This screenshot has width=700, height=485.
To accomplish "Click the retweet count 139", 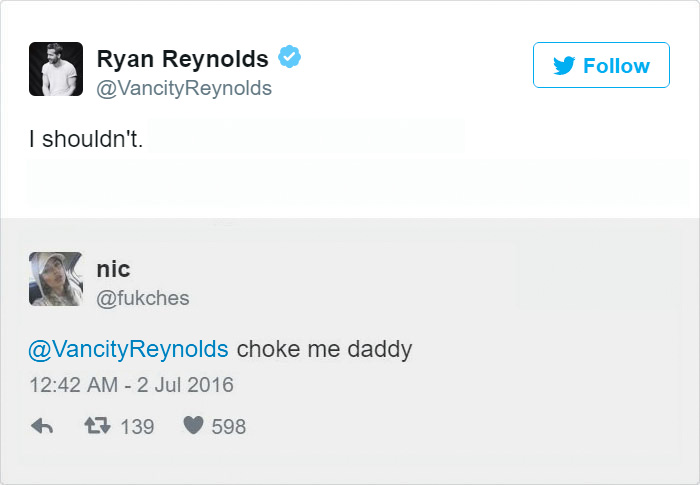I will [x=137, y=427].
